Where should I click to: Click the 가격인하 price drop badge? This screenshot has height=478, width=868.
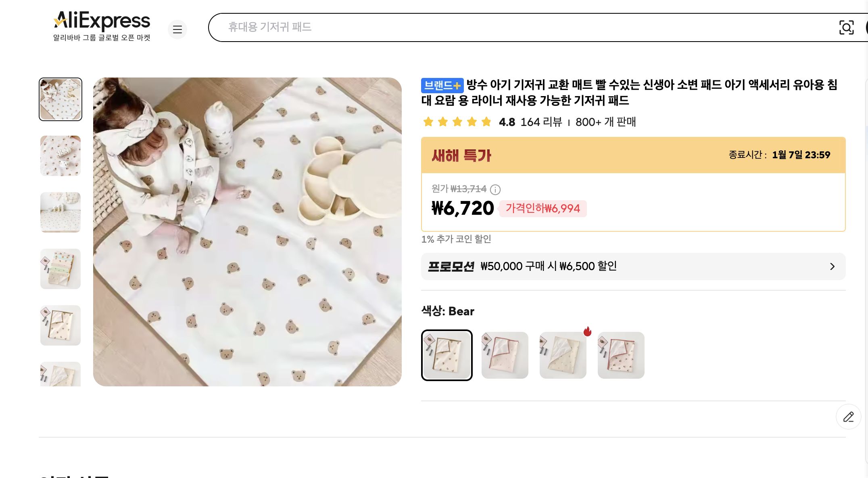coord(542,209)
